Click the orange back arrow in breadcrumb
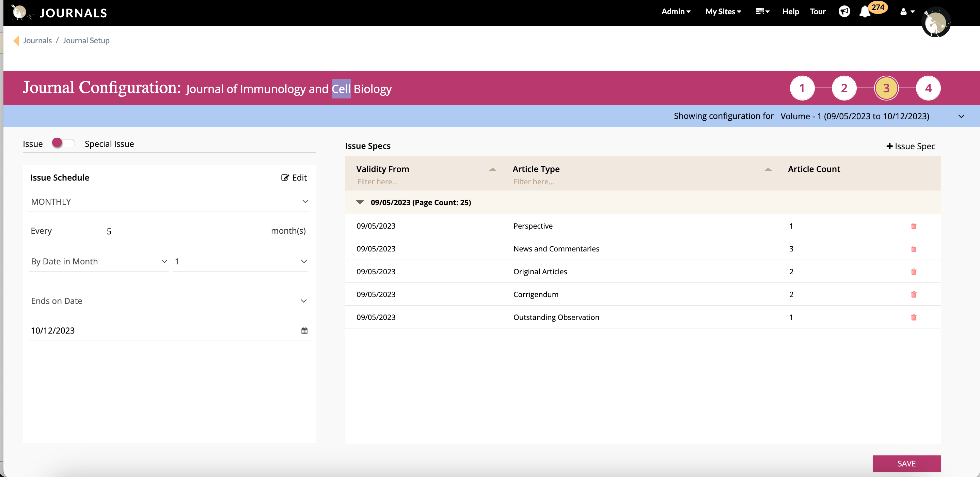Image resolution: width=980 pixels, height=477 pixels. point(16,41)
